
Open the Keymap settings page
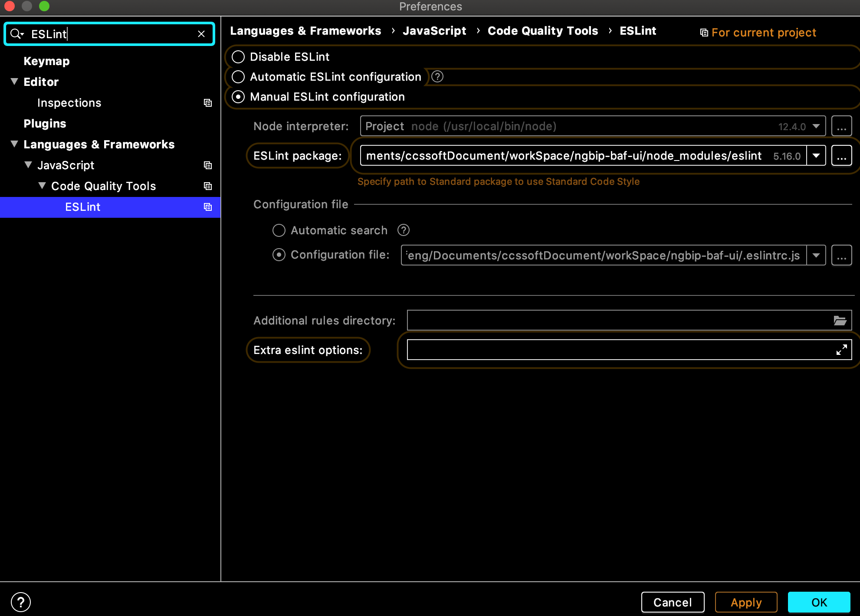pyautogui.click(x=46, y=61)
